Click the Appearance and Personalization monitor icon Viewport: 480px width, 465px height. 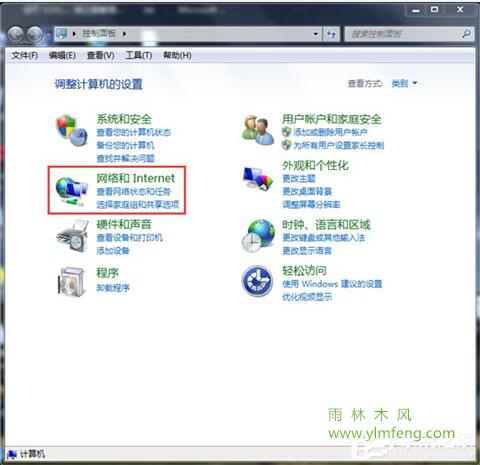click(x=258, y=178)
